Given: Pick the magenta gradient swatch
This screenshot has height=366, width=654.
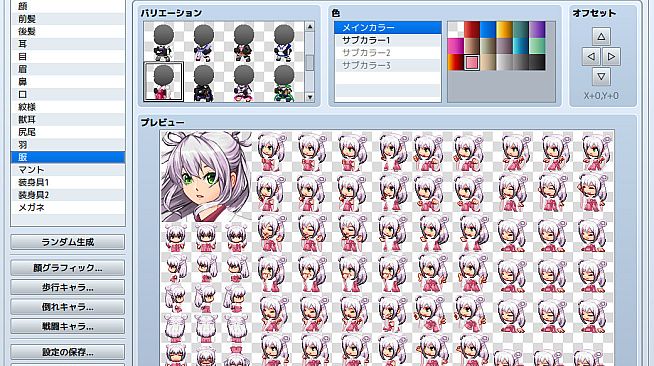Looking at the screenshot, I should pyautogui.click(x=455, y=46).
